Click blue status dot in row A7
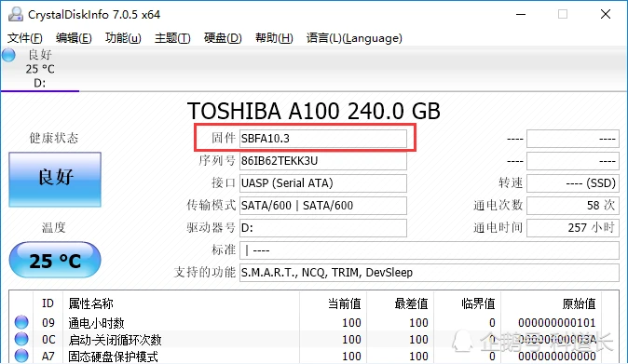Viewport: 628px width, 364px height. click(x=21, y=356)
